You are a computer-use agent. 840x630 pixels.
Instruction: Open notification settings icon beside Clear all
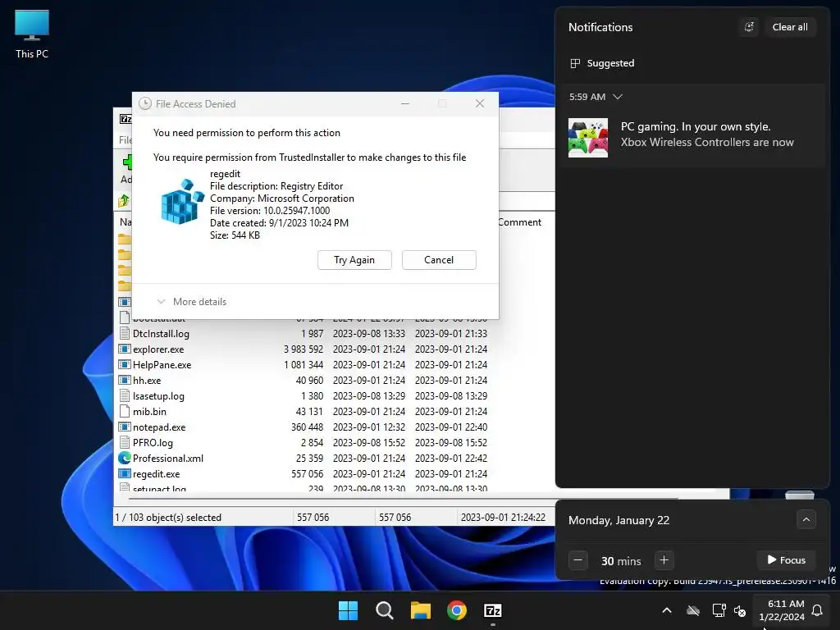coord(749,27)
